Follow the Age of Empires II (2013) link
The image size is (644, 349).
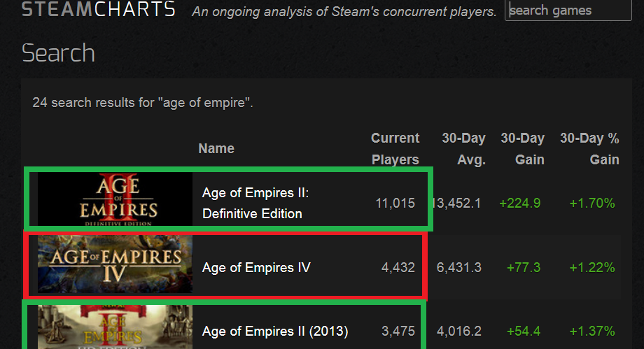275,332
